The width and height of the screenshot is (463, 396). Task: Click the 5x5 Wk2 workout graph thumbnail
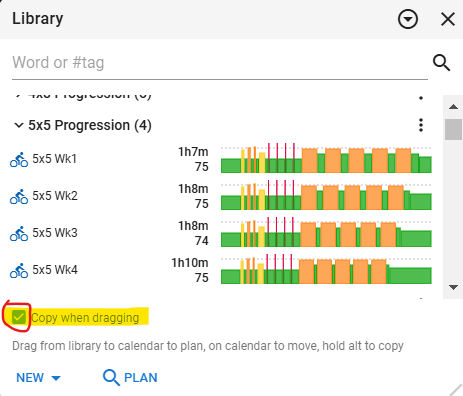tap(326, 196)
